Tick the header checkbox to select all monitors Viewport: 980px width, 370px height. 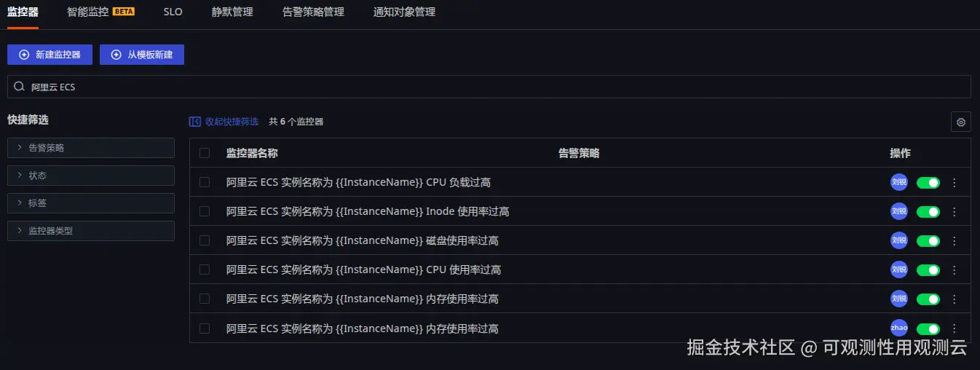point(205,153)
